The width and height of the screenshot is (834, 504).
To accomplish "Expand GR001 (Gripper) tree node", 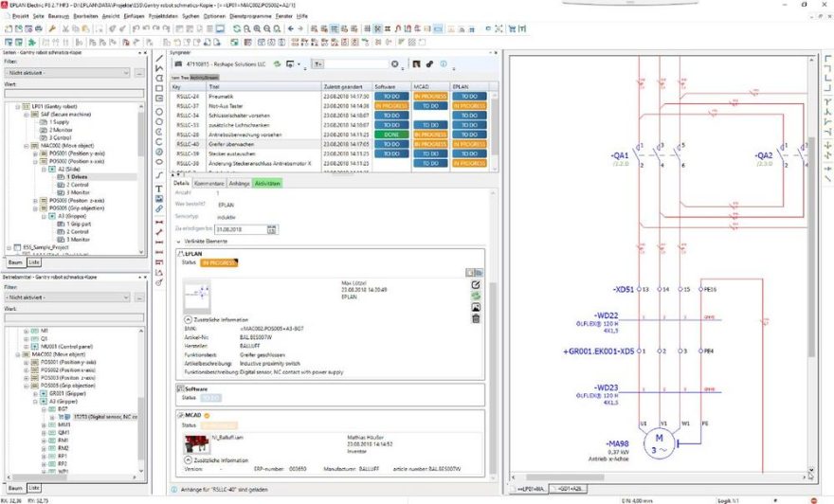I will (x=36, y=393).
